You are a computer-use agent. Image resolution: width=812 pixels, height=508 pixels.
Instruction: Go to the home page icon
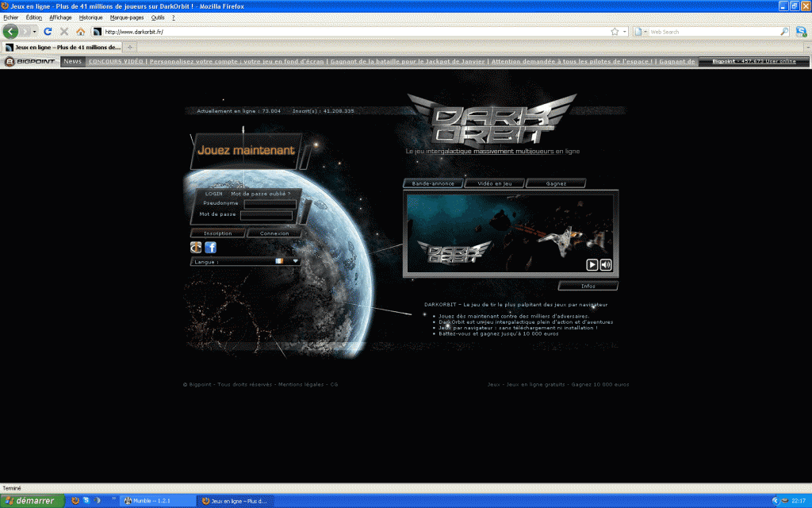80,32
